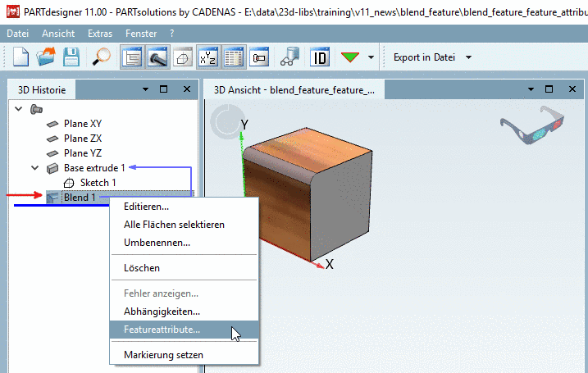The image size is (588, 373).
Task: Choose Featureattribute... from the context menu
Action: click(185, 330)
